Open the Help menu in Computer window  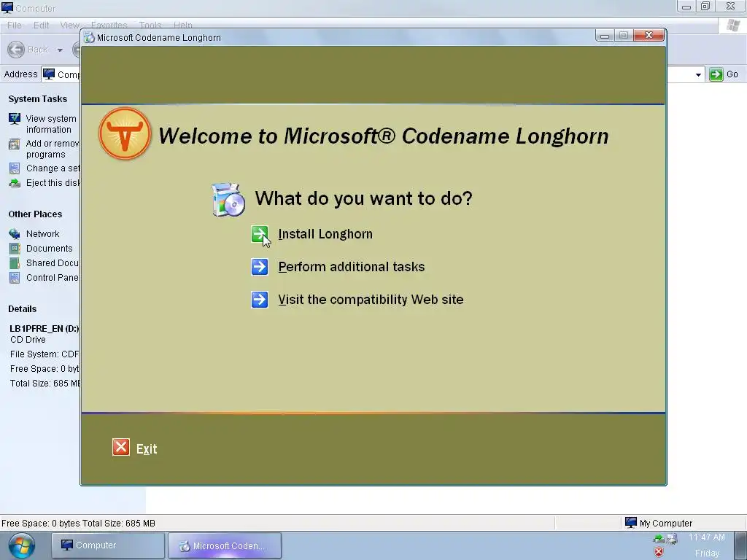[x=182, y=26]
